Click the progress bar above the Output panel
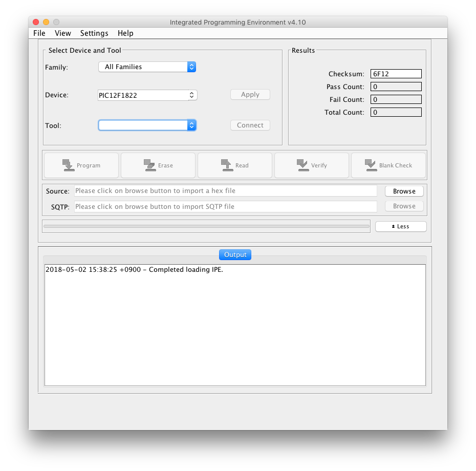This screenshot has height=471, width=476. click(x=206, y=226)
